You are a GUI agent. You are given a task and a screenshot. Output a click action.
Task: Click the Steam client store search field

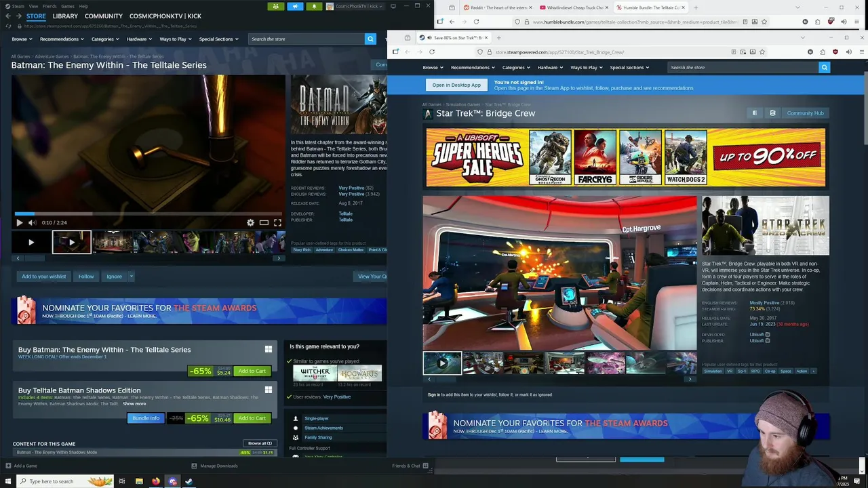tap(307, 39)
